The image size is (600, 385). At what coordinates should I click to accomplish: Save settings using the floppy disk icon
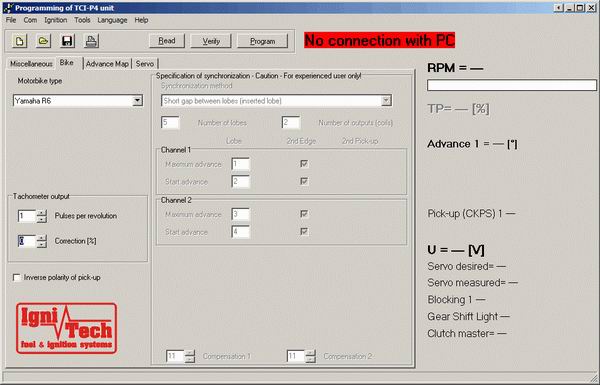pyautogui.click(x=67, y=41)
